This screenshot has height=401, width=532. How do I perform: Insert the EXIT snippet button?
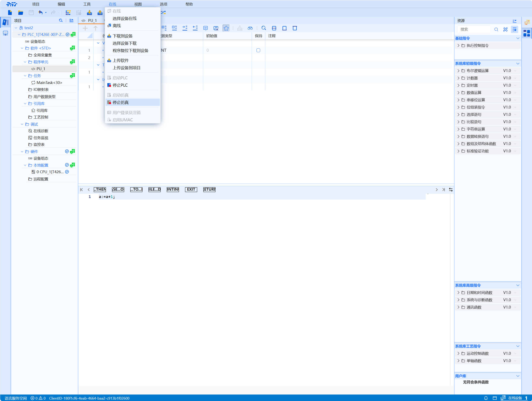[191, 189]
